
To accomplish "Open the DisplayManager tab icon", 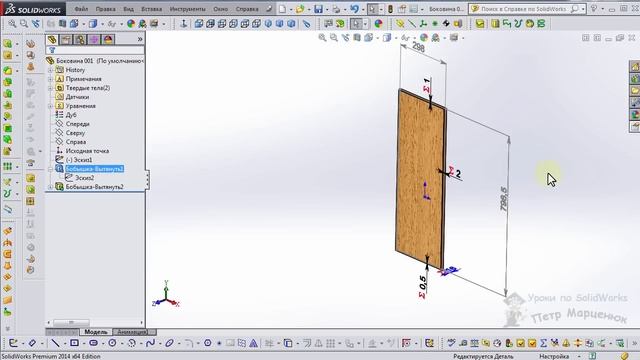I will (108, 39).
